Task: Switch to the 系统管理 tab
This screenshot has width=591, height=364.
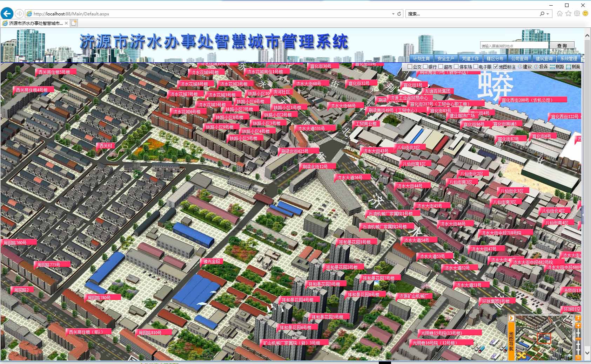Action: 569,59
